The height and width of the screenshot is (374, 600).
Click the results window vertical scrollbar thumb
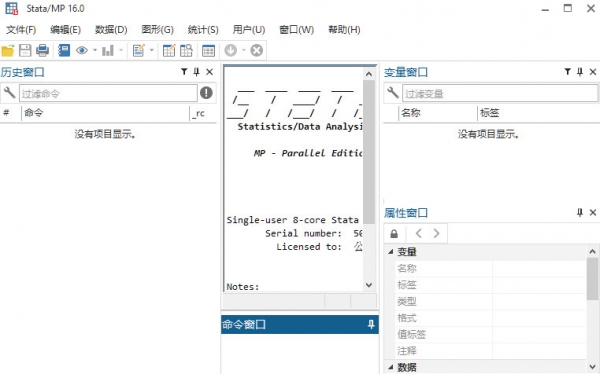[369, 152]
